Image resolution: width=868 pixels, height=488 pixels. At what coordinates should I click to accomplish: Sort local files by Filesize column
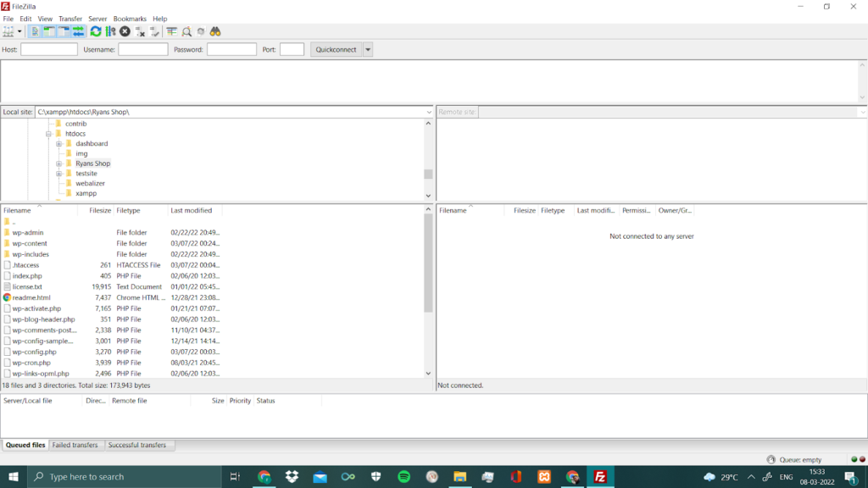coord(95,210)
